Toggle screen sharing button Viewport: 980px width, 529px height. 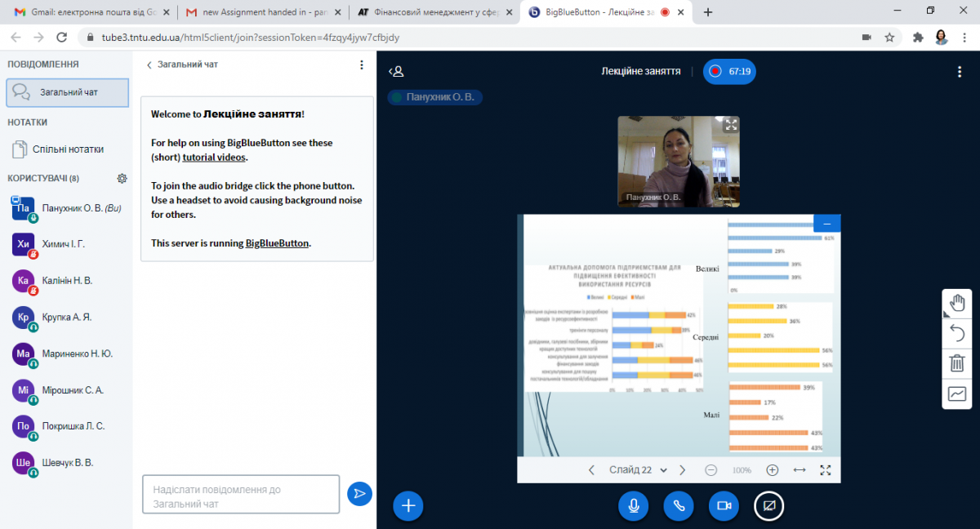click(768, 506)
